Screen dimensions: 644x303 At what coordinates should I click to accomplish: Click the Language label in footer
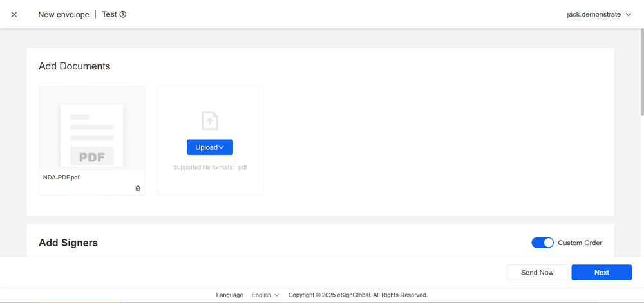tap(229, 295)
